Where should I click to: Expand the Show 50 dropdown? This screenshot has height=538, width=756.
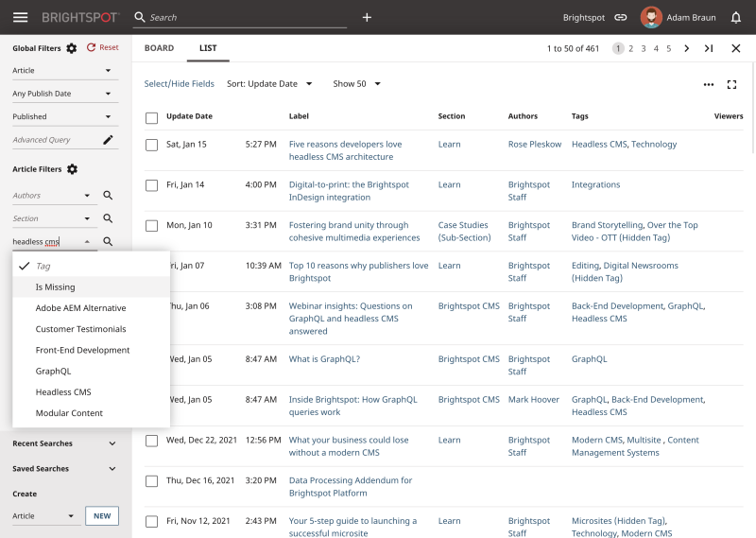[356, 84]
